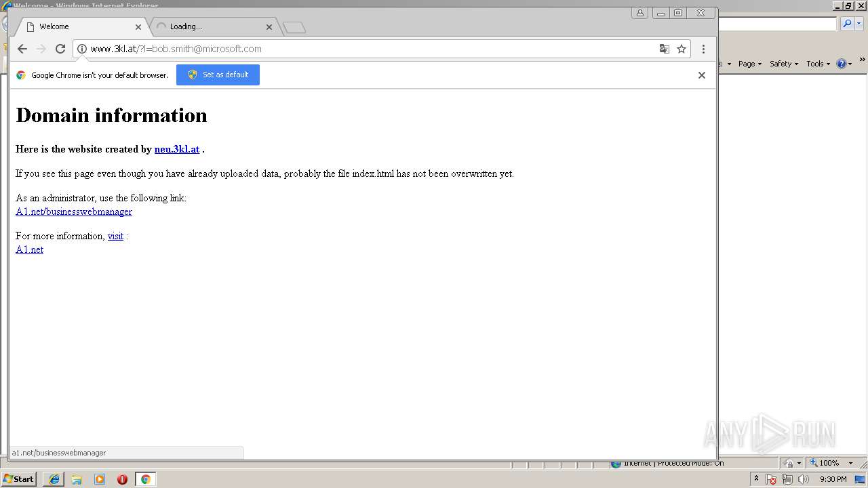Open the volume speaker tray icon
This screenshot has width=868, height=488.
coord(804,479)
